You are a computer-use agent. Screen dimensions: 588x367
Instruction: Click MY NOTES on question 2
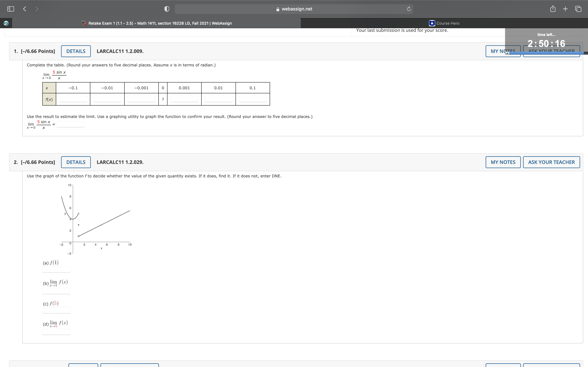point(503,162)
